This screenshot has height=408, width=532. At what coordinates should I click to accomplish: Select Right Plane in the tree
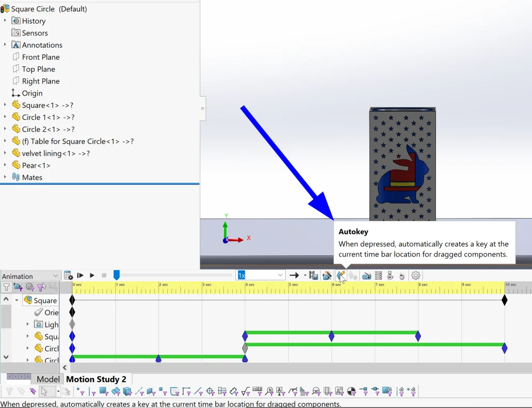(36, 81)
